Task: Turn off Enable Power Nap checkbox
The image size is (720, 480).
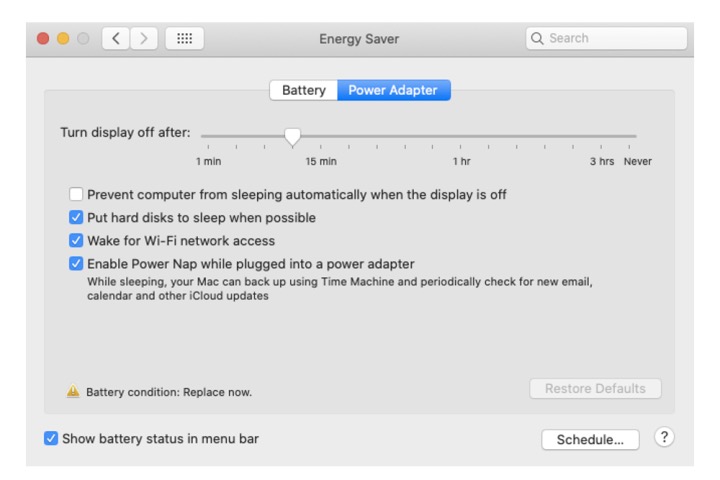Action: (x=76, y=264)
